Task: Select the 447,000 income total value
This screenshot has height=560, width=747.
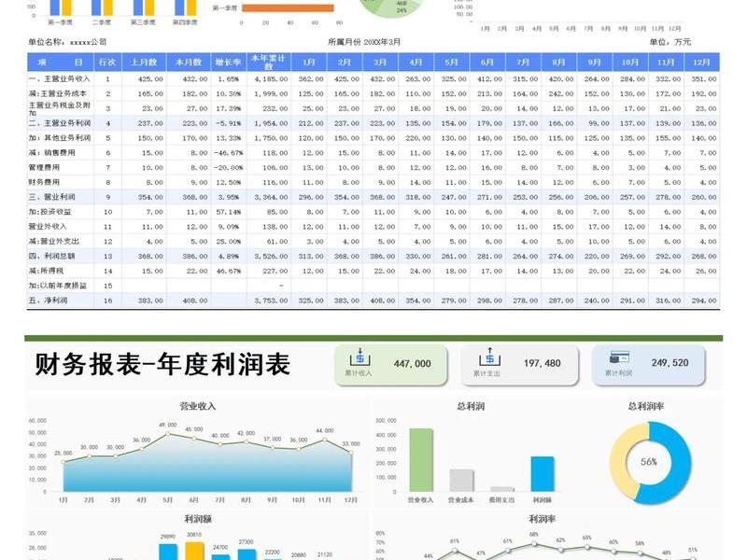Action: 412,363
